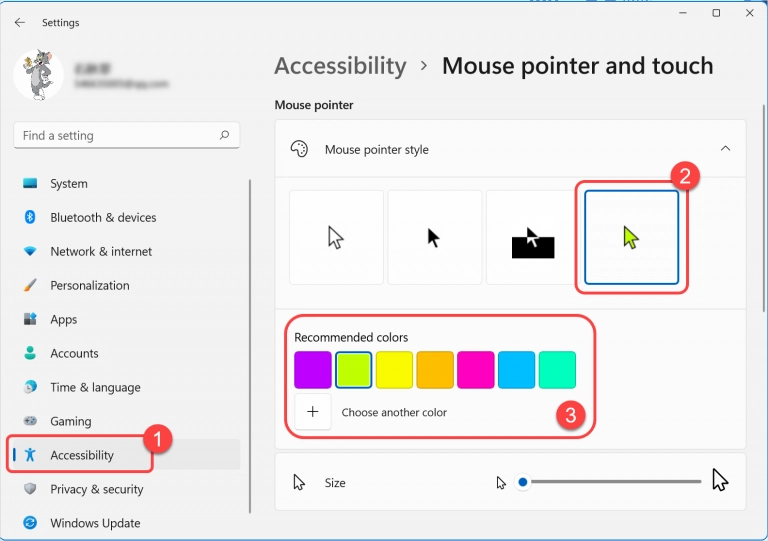
Task: Open Network & internet settings
Action: click(126, 251)
